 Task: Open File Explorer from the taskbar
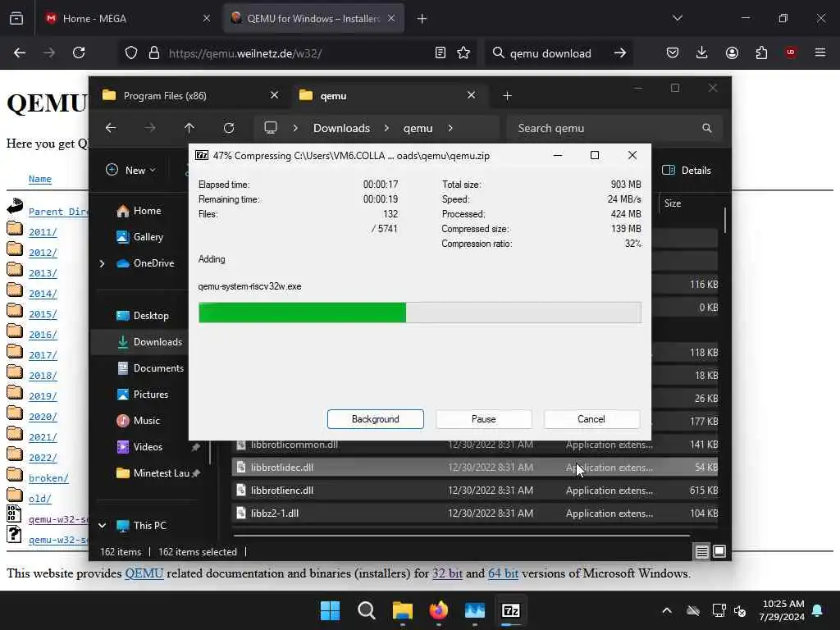pos(402,610)
